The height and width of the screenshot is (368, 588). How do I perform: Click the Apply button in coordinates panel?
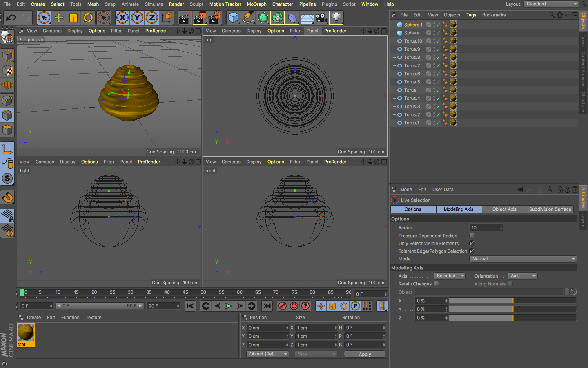pos(365,354)
